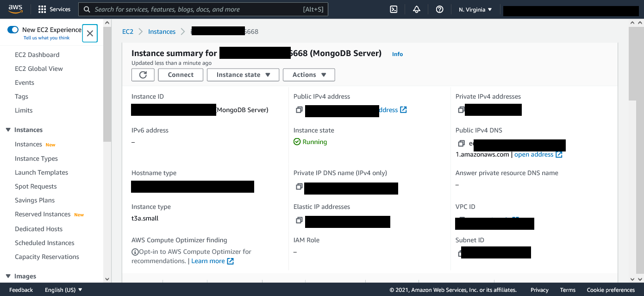This screenshot has width=644, height=296.
Task: Toggle New EC2 Experience switch
Action: tap(13, 30)
